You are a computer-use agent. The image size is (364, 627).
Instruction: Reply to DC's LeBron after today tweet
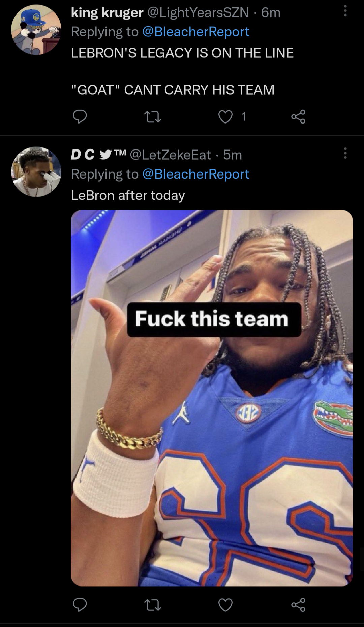80,604
